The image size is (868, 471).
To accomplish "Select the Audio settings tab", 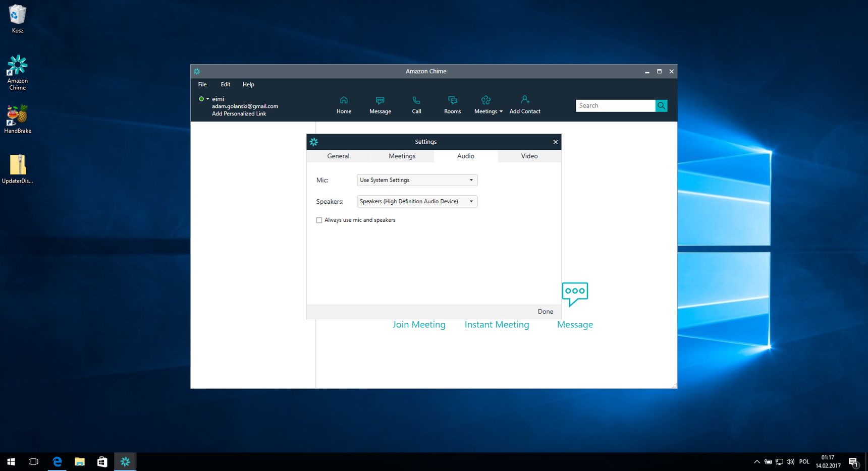I will (465, 156).
